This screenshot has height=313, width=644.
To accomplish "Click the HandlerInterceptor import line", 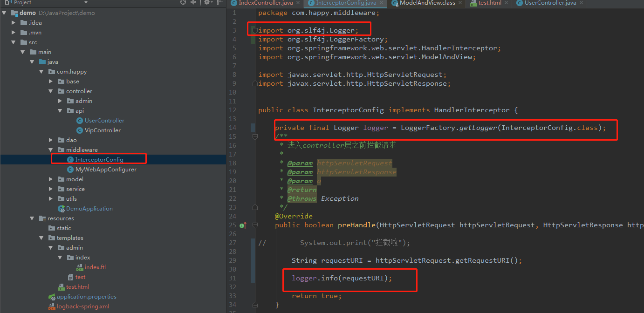I will point(380,48).
